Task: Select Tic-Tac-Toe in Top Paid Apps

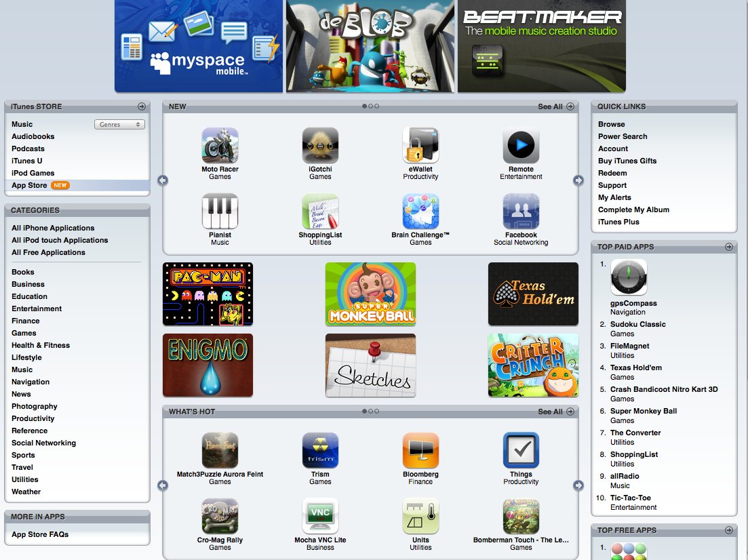Action: (630, 498)
